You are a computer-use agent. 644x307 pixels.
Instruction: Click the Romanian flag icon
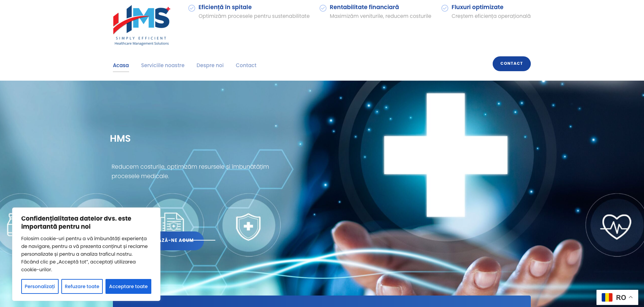pyautogui.click(x=607, y=297)
